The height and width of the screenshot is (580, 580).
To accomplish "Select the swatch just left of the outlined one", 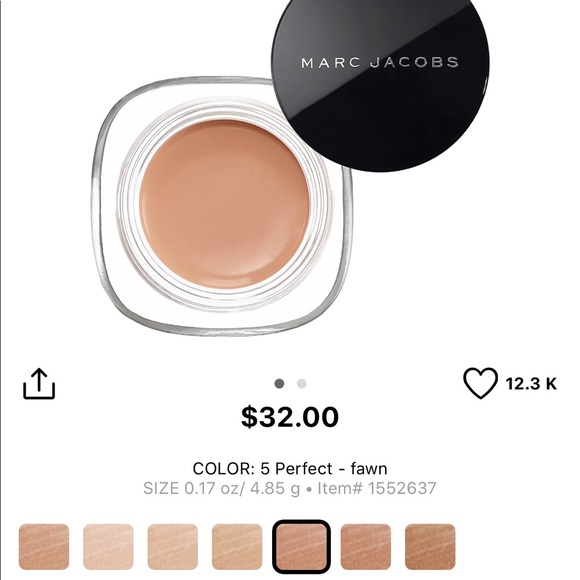I will tap(237, 546).
